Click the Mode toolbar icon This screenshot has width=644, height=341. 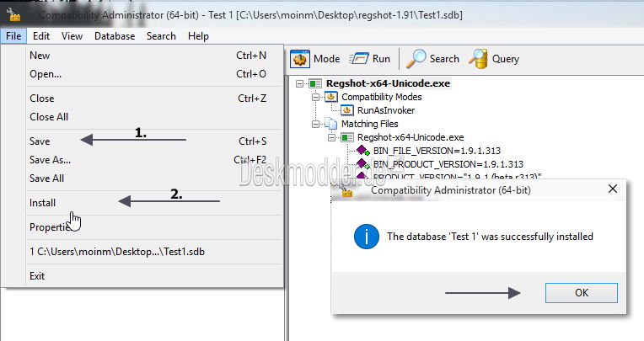pyautogui.click(x=300, y=59)
